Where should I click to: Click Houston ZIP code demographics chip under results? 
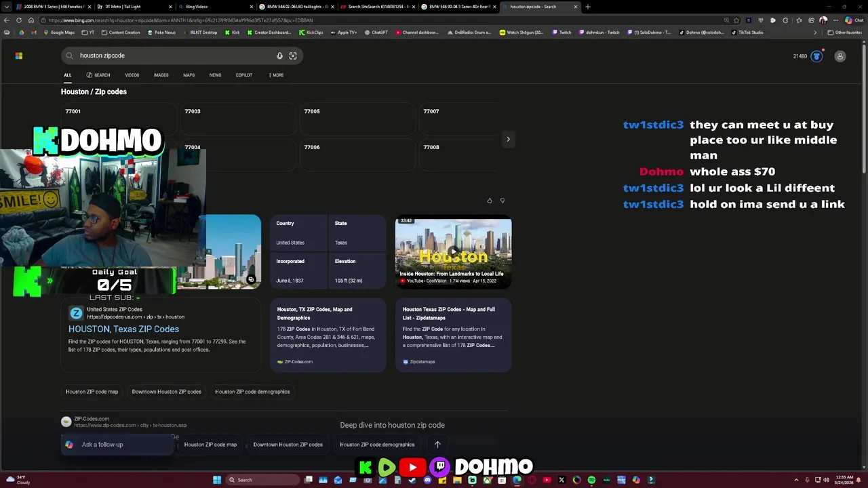[x=252, y=392]
